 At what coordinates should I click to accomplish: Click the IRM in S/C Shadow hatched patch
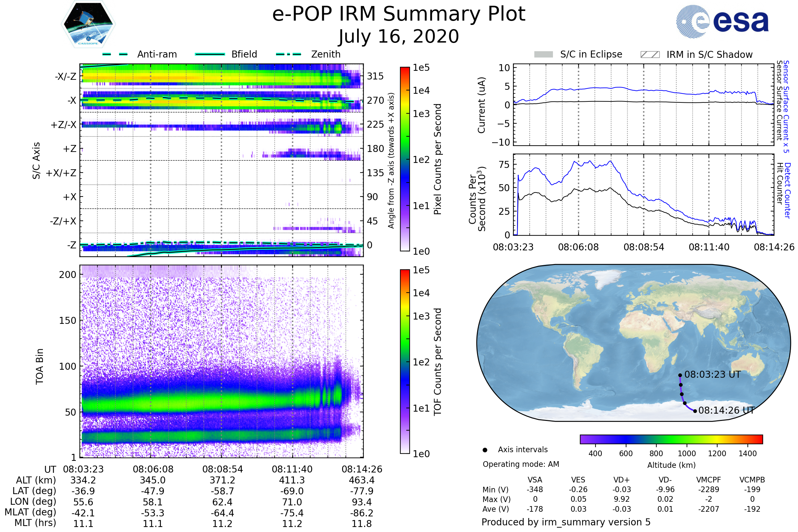click(x=650, y=55)
